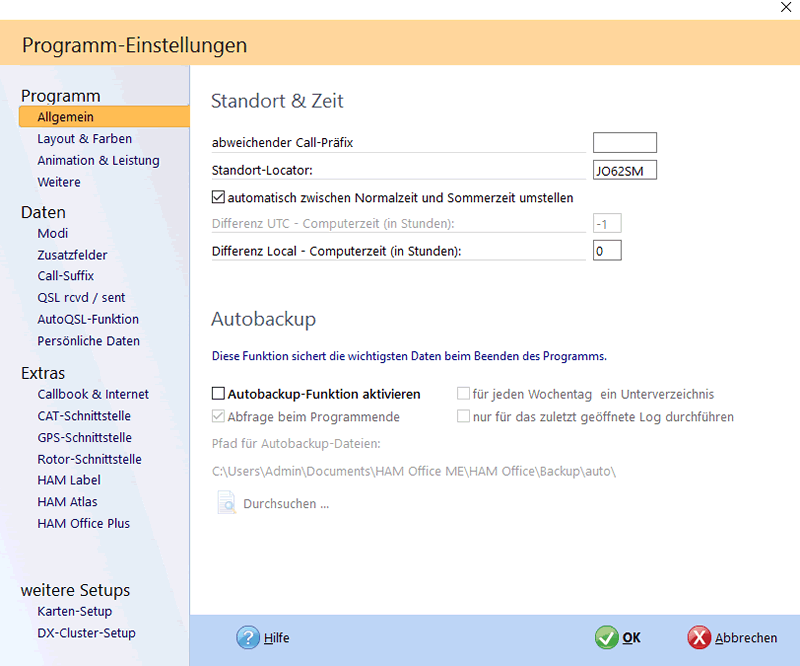Click the blue question mark Hilfe icon
Image resolution: width=800 pixels, height=666 pixels.
pyautogui.click(x=248, y=637)
